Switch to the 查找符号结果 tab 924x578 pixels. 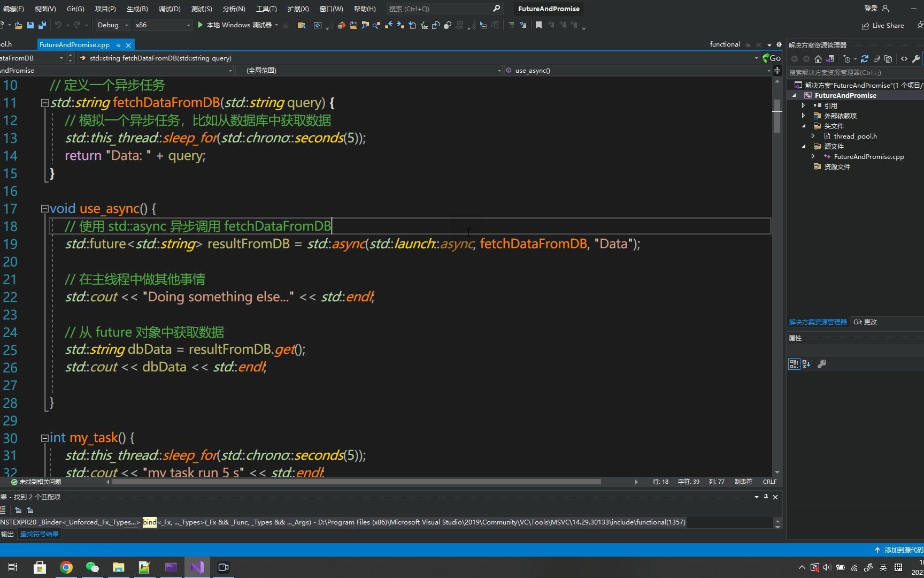pyautogui.click(x=40, y=534)
